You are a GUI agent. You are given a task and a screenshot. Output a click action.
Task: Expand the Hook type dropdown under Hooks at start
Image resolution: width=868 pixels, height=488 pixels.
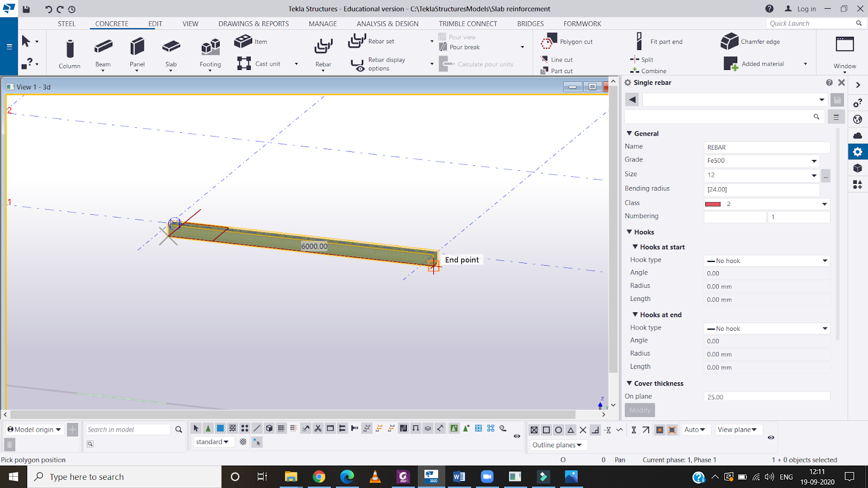(x=767, y=261)
